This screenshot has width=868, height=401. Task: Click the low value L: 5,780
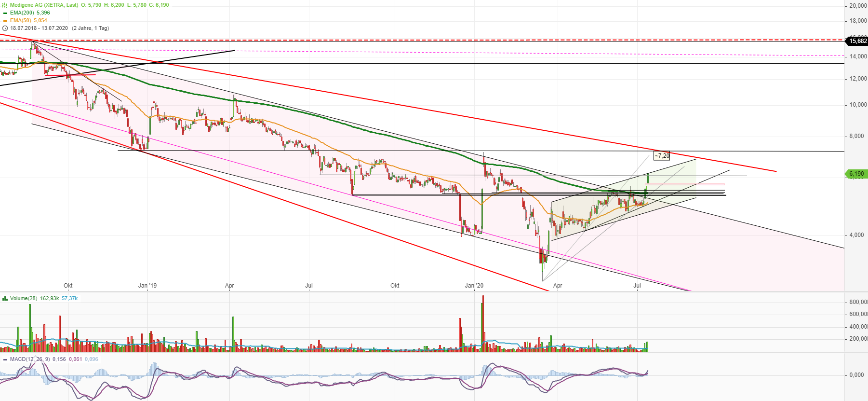pos(137,5)
